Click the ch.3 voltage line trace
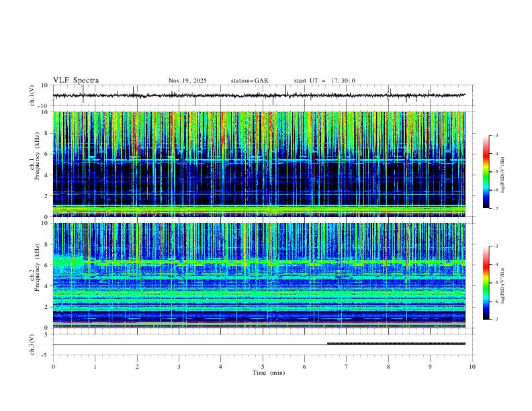532x411 pixels. (x=259, y=345)
